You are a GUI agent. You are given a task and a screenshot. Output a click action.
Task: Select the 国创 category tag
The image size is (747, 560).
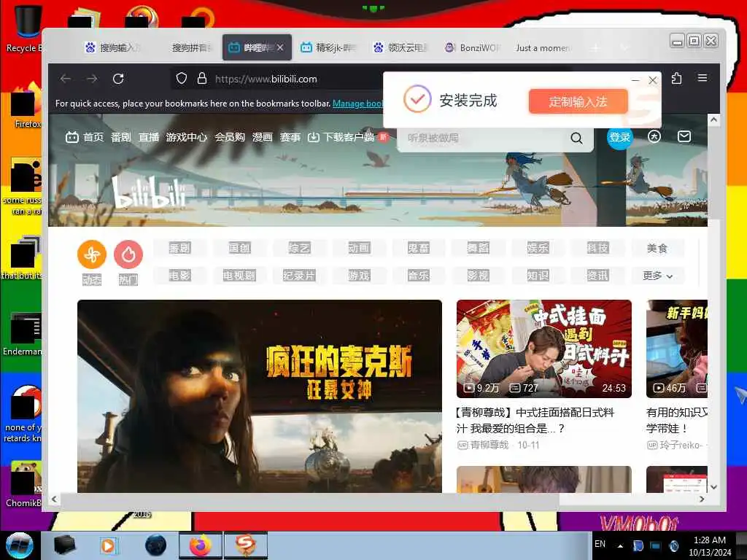click(239, 248)
